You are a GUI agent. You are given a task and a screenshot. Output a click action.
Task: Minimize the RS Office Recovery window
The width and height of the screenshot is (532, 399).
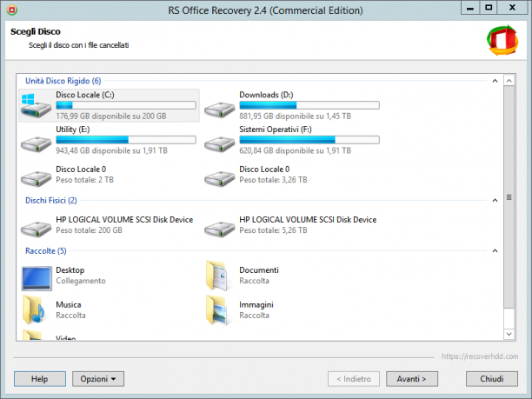point(470,8)
